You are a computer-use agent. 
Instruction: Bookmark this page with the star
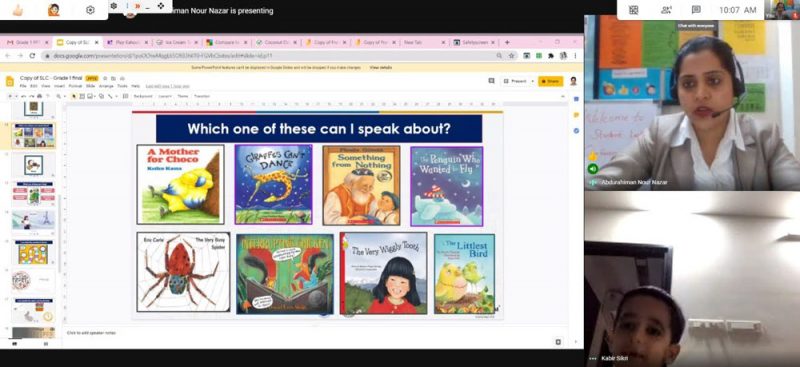coord(511,56)
